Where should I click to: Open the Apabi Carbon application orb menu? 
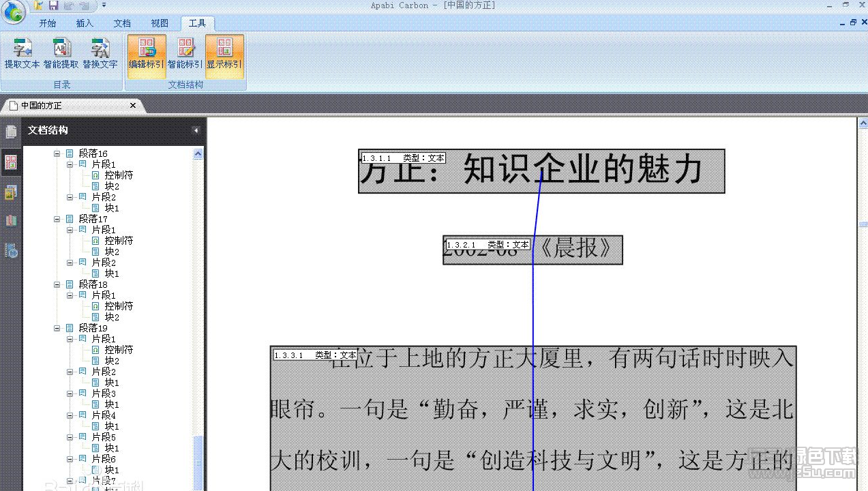pyautogui.click(x=14, y=12)
